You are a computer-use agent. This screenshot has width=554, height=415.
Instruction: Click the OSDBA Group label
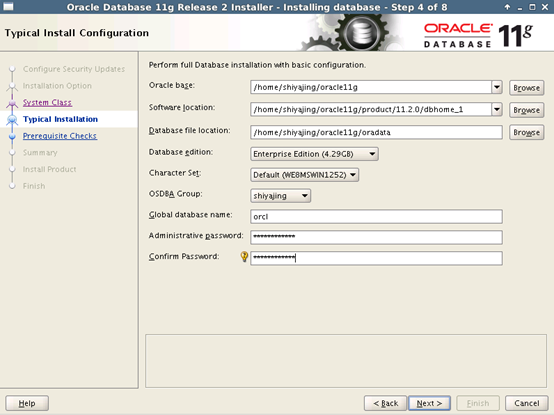(x=176, y=194)
